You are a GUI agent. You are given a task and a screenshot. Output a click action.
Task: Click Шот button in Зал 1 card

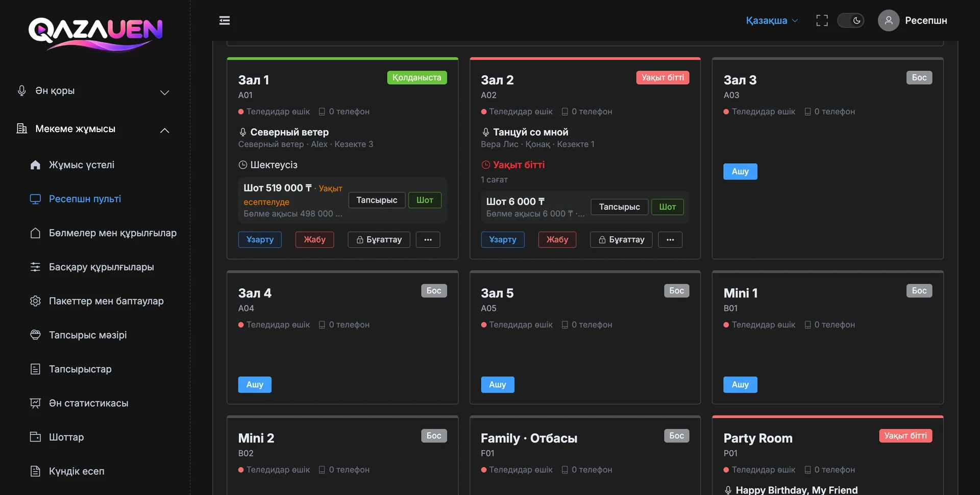425,200
